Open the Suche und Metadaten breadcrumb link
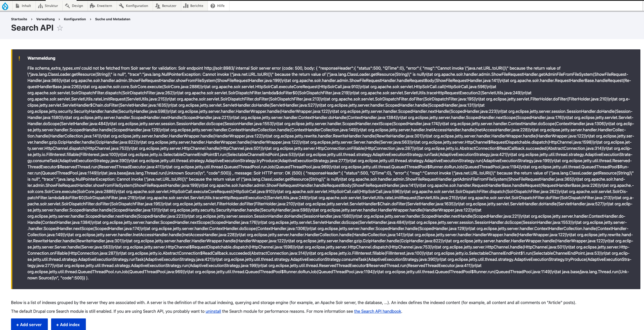Image resolution: width=644 pixels, height=330 pixels. 112,19
